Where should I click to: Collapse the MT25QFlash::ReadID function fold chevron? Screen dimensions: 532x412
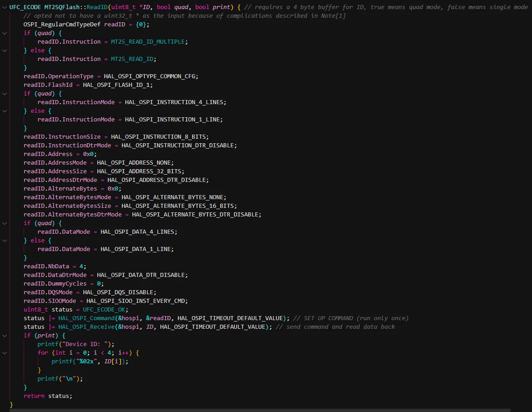pyautogui.click(x=5, y=7)
